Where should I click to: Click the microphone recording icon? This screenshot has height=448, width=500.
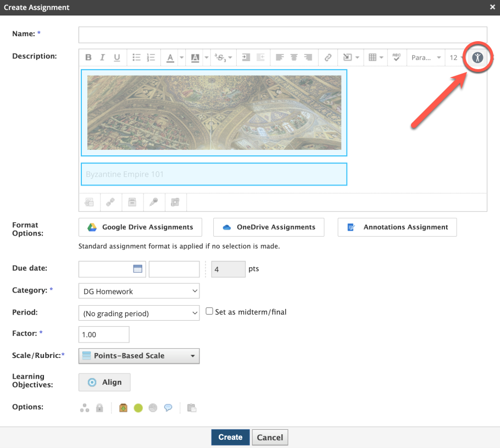[154, 202]
